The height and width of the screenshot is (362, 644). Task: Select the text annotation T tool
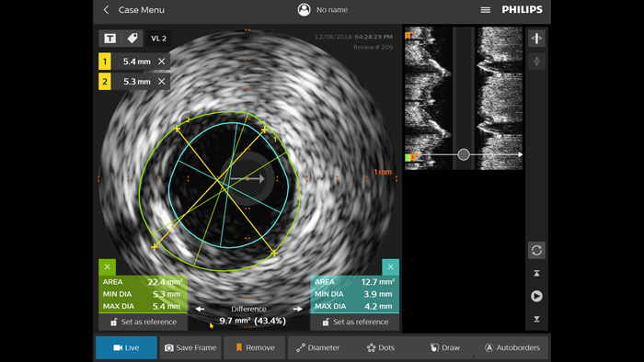click(x=109, y=38)
